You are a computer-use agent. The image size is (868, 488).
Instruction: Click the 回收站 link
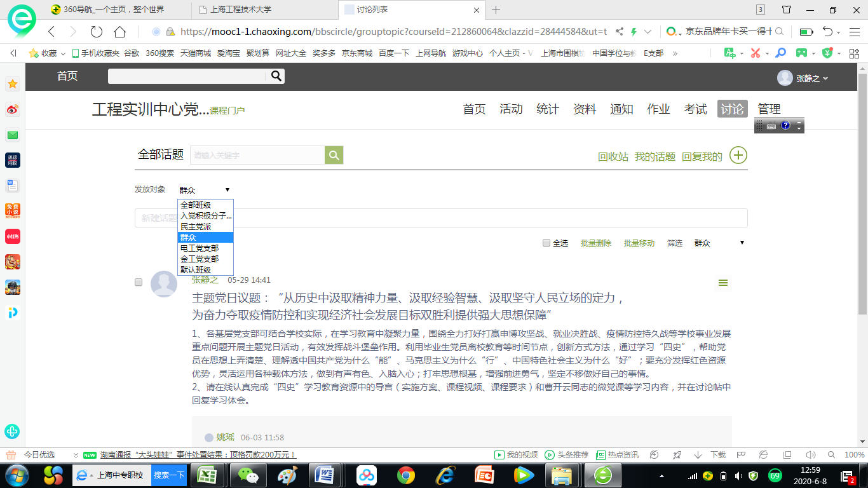(613, 156)
